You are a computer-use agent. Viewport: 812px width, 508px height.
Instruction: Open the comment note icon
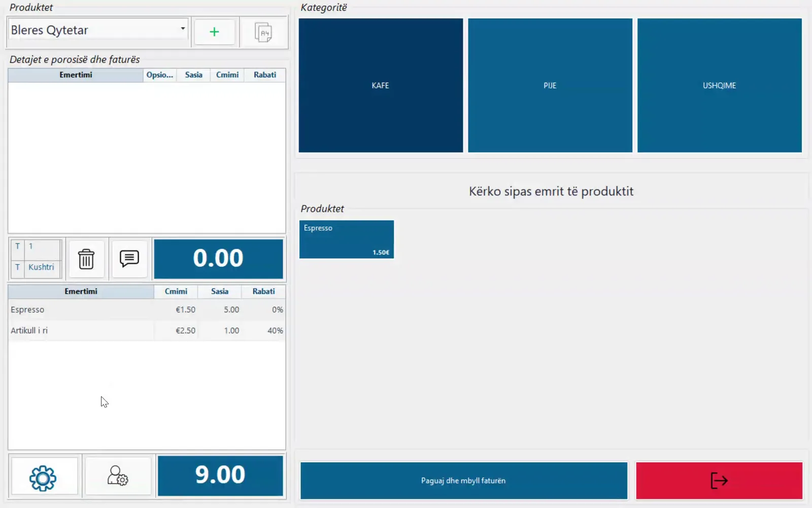coord(129,259)
